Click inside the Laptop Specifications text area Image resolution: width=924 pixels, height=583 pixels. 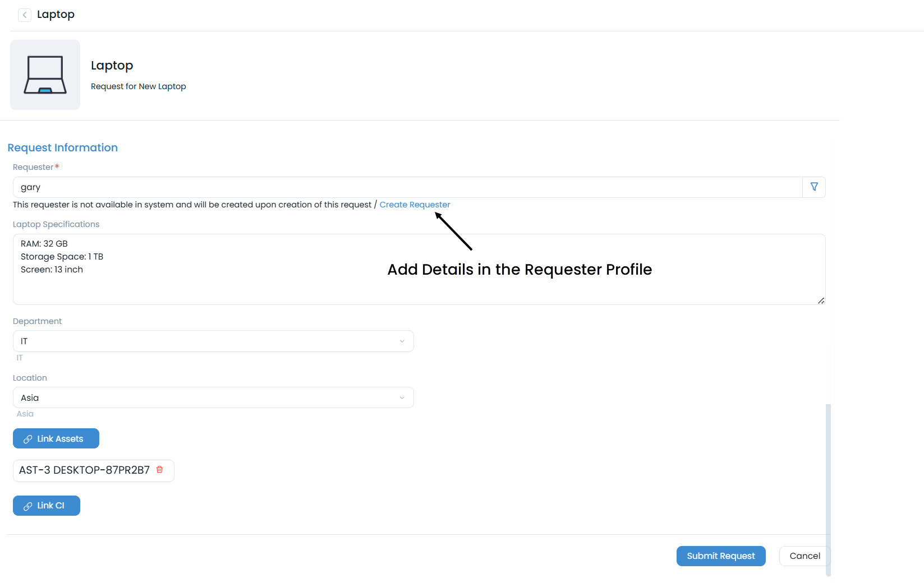click(x=393, y=269)
